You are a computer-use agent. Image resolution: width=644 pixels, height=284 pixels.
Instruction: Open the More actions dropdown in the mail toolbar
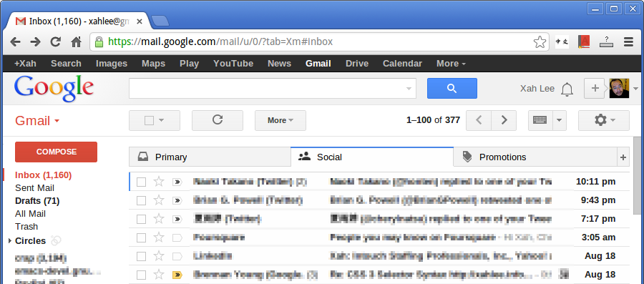280,120
